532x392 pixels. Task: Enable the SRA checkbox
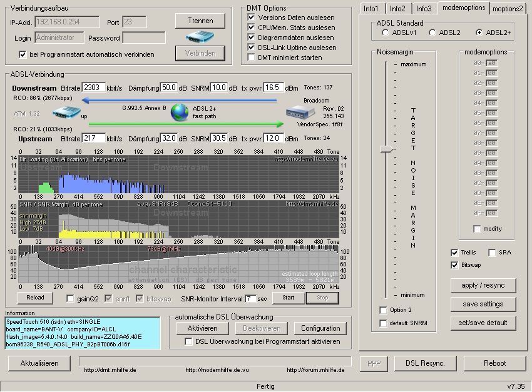pyautogui.click(x=492, y=253)
